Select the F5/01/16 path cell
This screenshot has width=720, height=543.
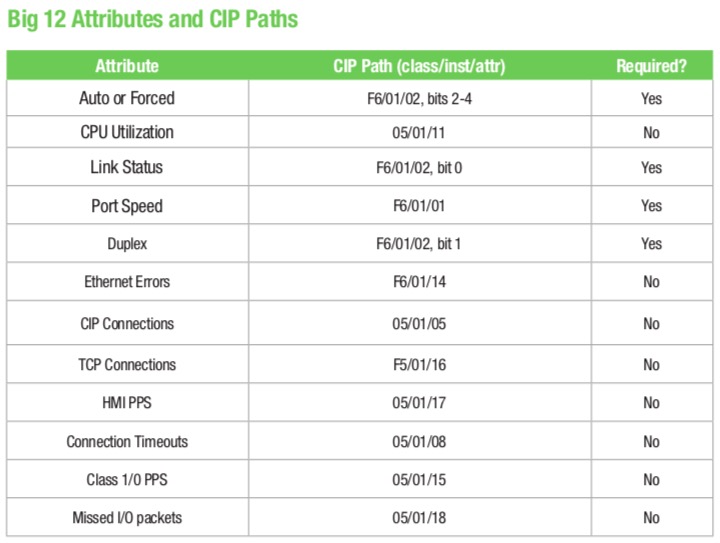(419, 364)
